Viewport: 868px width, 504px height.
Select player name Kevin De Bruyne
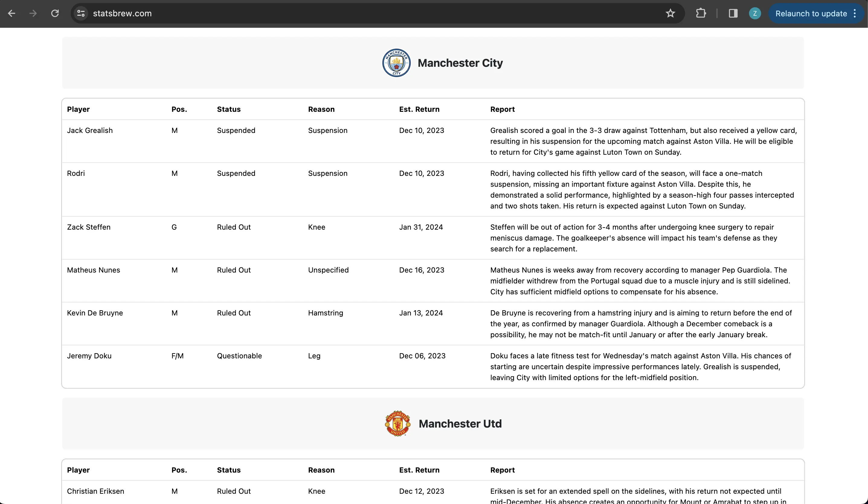tap(95, 313)
